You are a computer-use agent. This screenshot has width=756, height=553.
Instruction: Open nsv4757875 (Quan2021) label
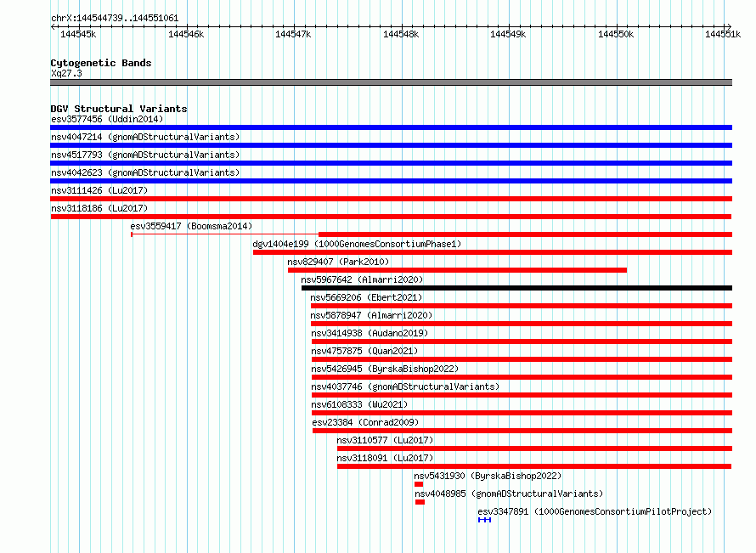[x=364, y=351]
